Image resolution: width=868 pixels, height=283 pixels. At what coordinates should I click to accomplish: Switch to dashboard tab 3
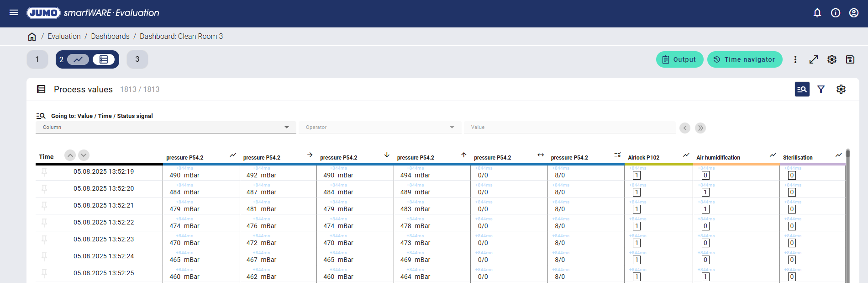coord(137,59)
